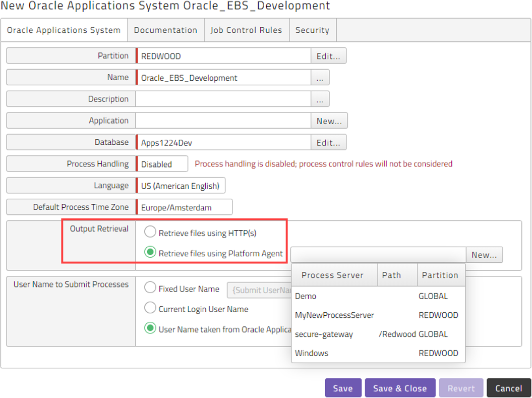This screenshot has height=398, width=532.
Task: Click the Submit UserName input field
Action: (259, 290)
